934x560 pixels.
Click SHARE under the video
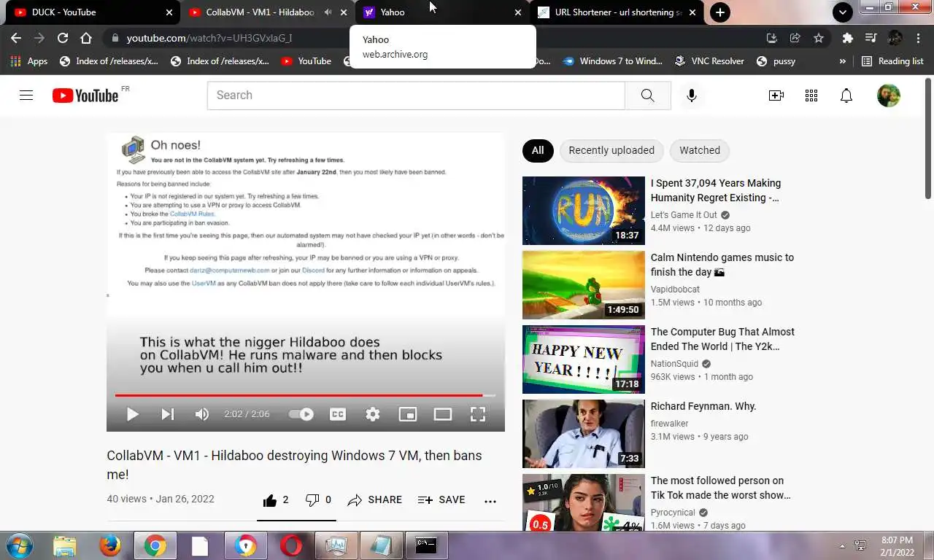(x=375, y=499)
